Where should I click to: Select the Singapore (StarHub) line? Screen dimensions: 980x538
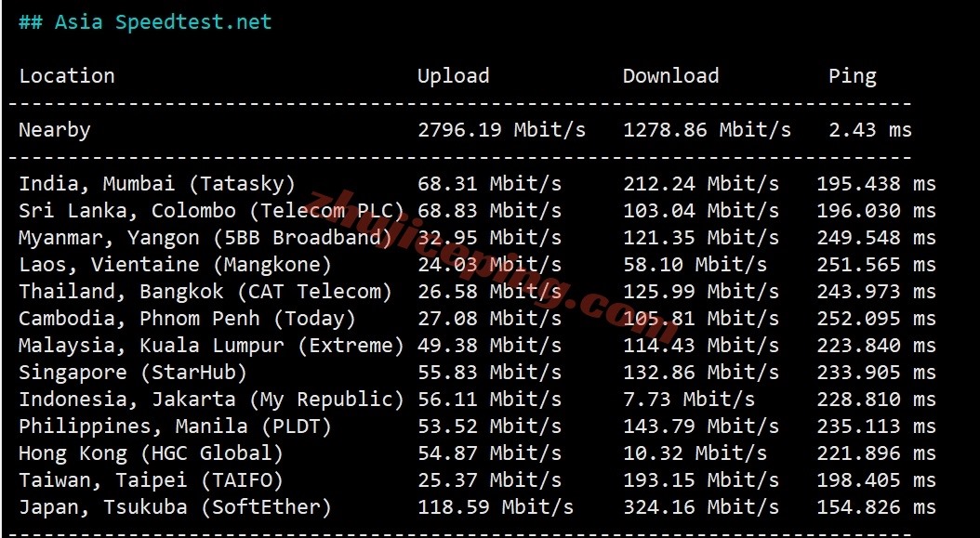(478, 373)
